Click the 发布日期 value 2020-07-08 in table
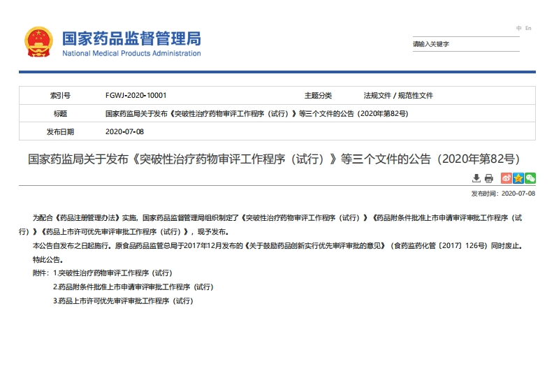554x392 pixels. pos(124,131)
